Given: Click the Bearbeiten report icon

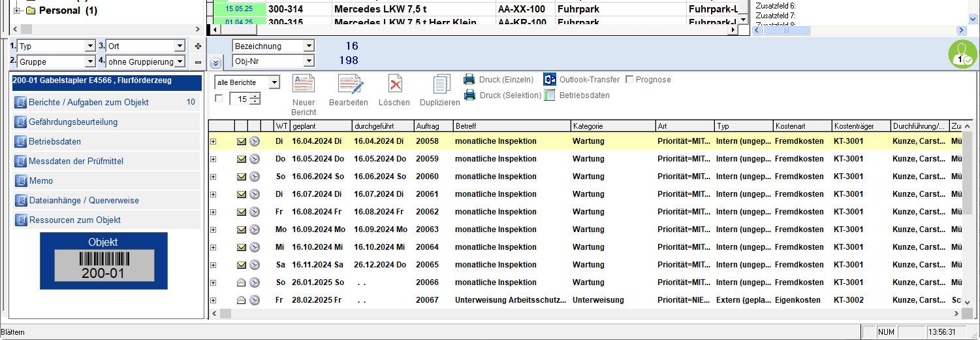Looking at the screenshot, I should click(x=350, y=84).
